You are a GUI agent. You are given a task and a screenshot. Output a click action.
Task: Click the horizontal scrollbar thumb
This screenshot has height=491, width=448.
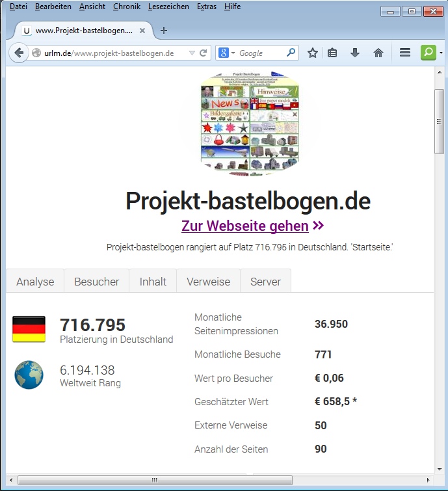(155, 480)
